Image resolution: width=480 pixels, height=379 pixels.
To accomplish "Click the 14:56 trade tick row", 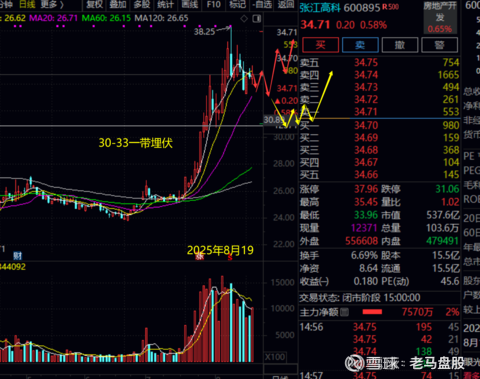I will pyautogui.click(x=379, y=327).
